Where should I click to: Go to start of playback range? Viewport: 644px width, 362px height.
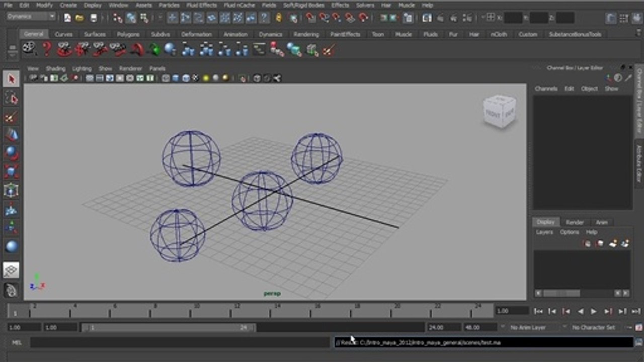pos(538,311)
